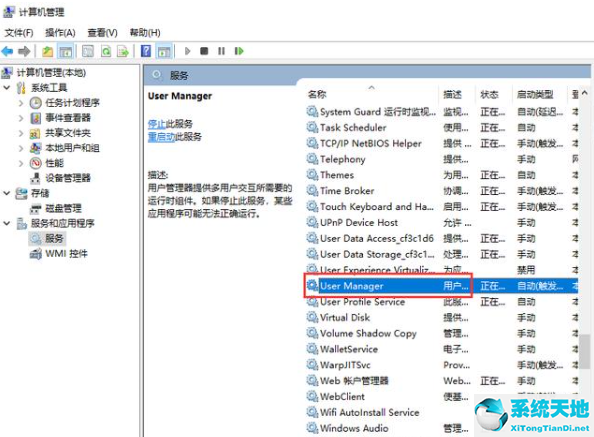Expand the 任务计划程序 node
Image resolution: width=594 pixels, height=437 pixels.
point(21,103)
